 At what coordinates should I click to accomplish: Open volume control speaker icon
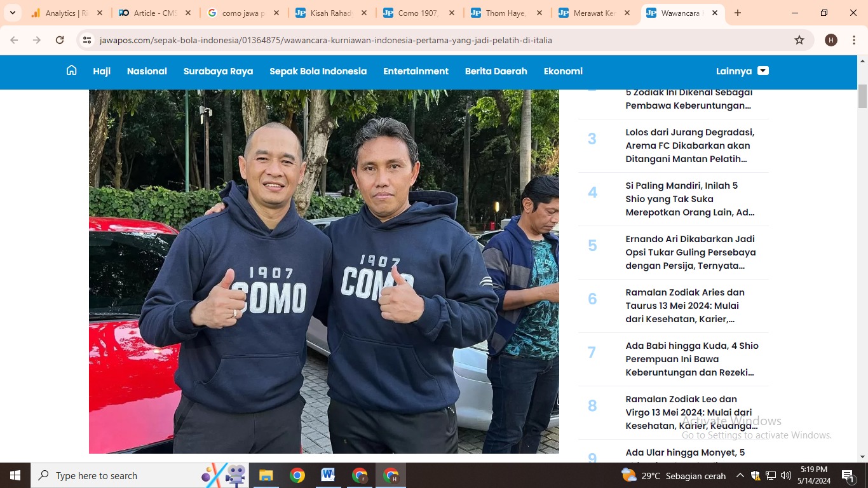(x=786, y=475)
